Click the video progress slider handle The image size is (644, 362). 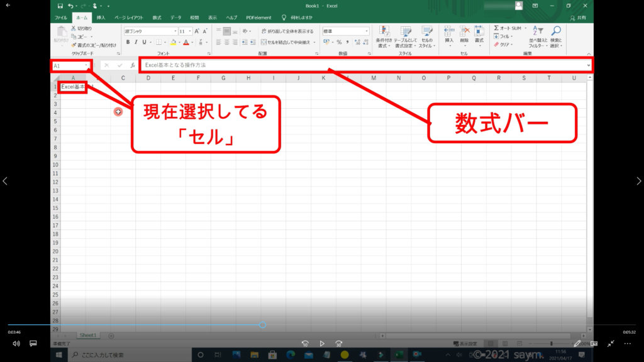[x=262, y=325]
